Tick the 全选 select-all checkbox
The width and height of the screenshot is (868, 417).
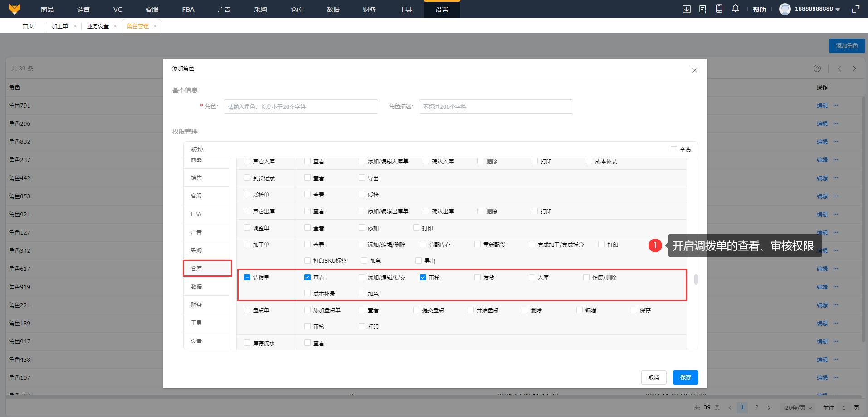tap(674, 150)
